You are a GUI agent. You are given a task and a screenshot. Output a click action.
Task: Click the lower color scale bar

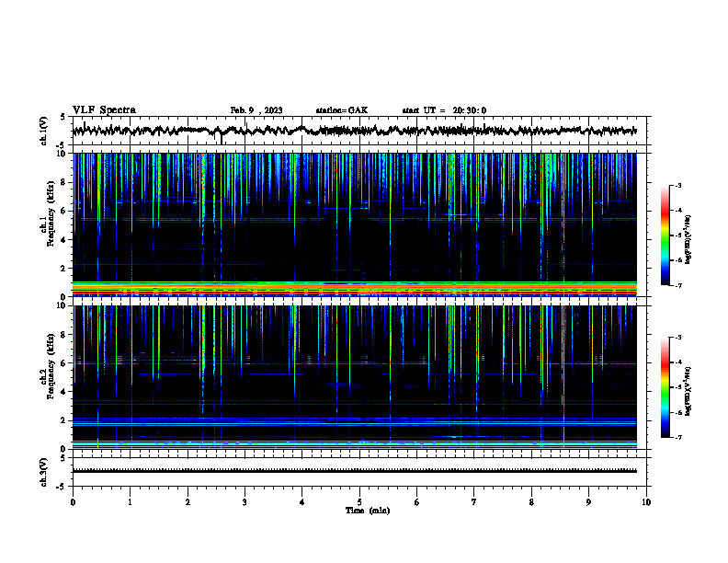(665, 387)
